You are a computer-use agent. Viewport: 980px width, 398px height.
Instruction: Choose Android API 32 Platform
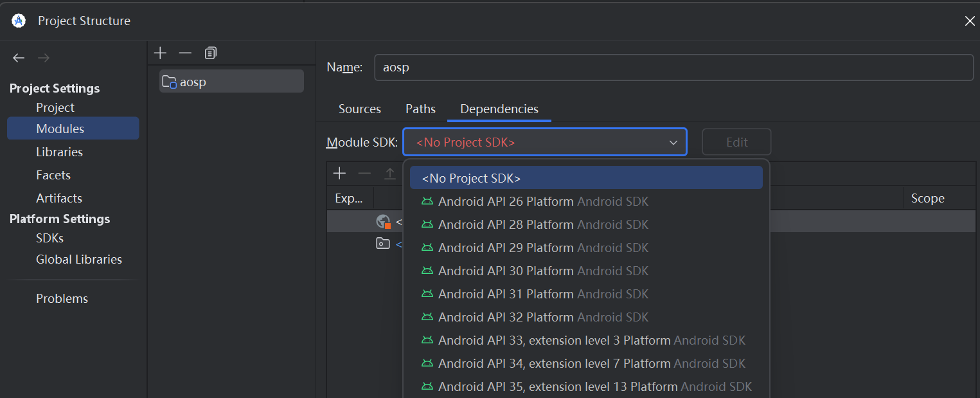click(x=586, y=317)
